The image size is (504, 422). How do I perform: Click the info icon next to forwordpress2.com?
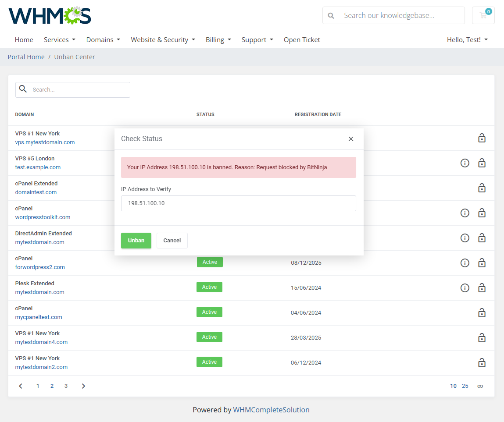click(x=465, y=263)
